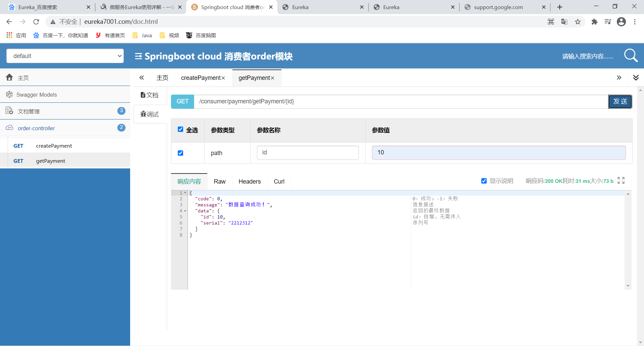The image size is (644, 346).
Task: Open the Chrome three-dot menu
Action: 635,22
